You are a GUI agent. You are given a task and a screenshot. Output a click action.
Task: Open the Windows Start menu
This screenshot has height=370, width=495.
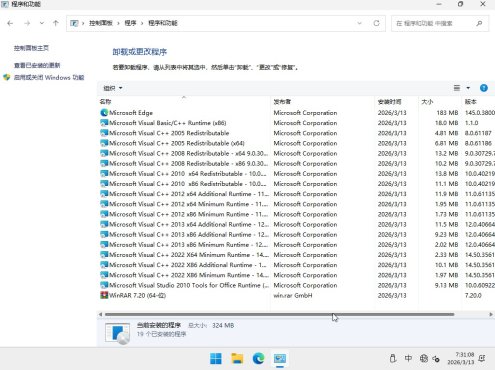coord(216,359)
